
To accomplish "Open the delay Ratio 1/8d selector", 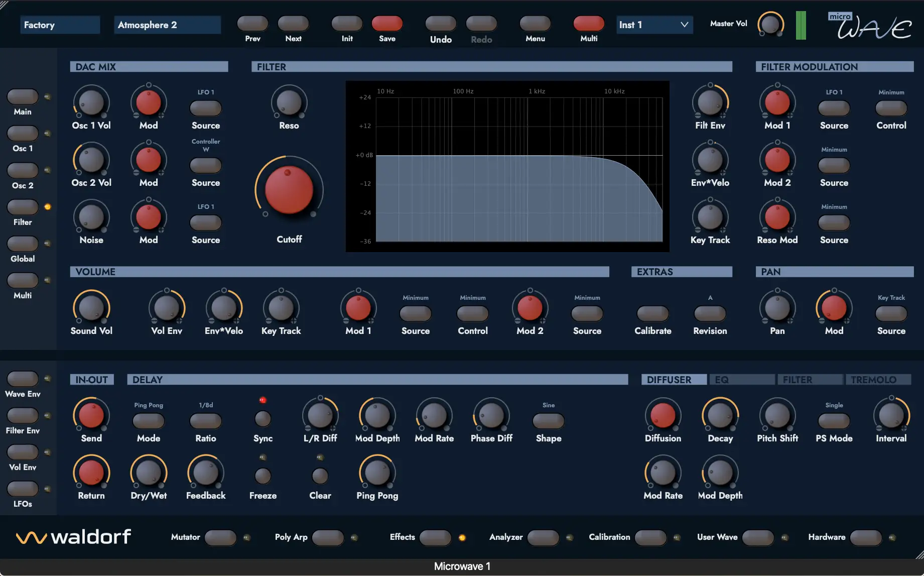I will 206,421.
